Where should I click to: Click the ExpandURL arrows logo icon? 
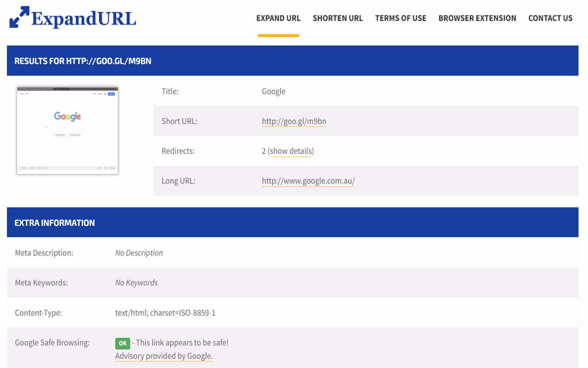19,17
